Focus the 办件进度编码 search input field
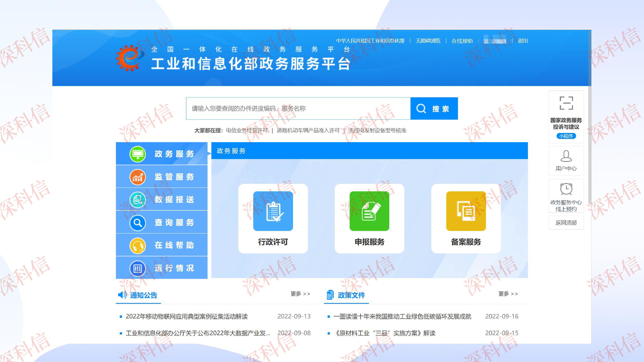The width and height of the screenshot is (644, 362). 298,109
